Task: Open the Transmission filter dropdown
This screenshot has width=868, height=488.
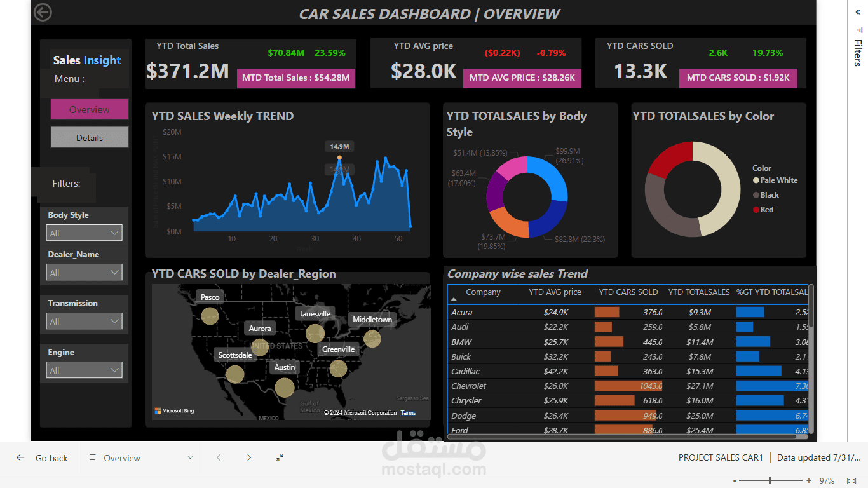Action: pyautogui.click(x=84, y=322)
